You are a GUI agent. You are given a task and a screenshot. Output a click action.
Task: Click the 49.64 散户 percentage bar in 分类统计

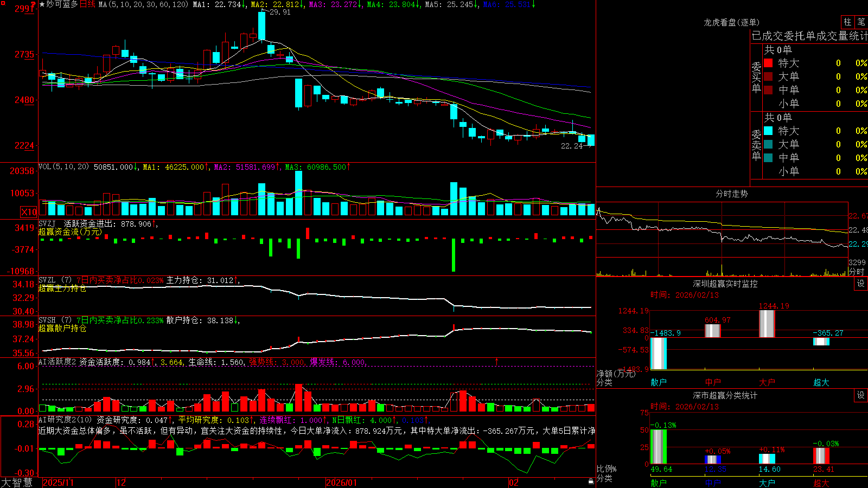click(x=659, y=447)
